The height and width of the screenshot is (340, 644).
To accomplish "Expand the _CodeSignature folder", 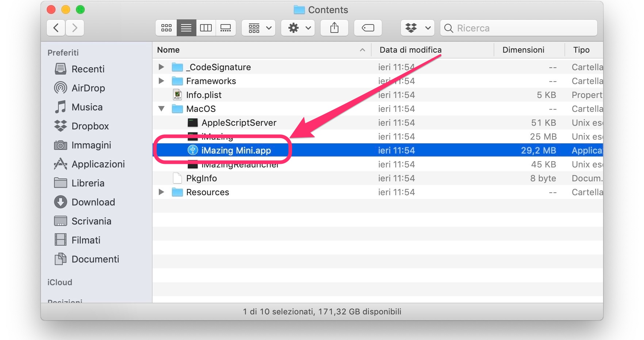I will (x=161, y=67).
